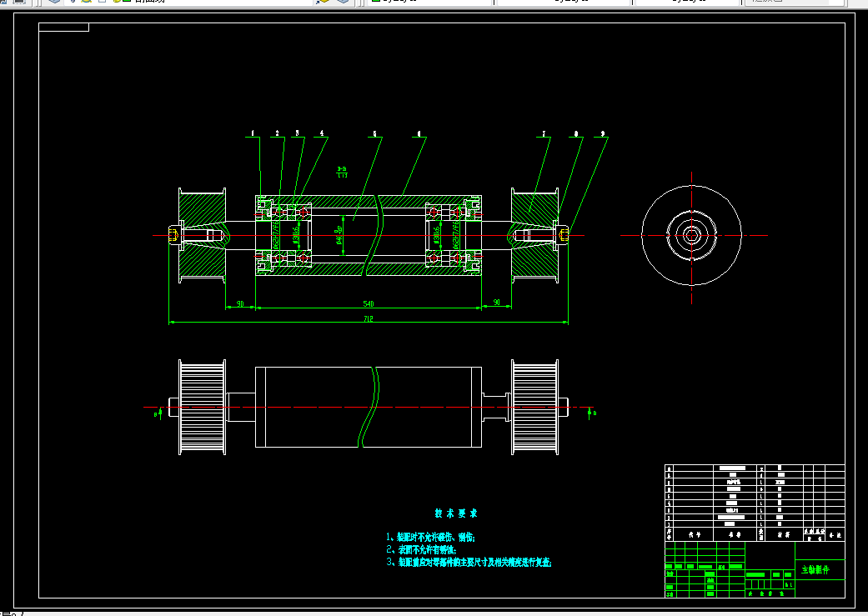Click the center of the circular side view
Viewport: 868px width, 616px height.
(691, 236)
